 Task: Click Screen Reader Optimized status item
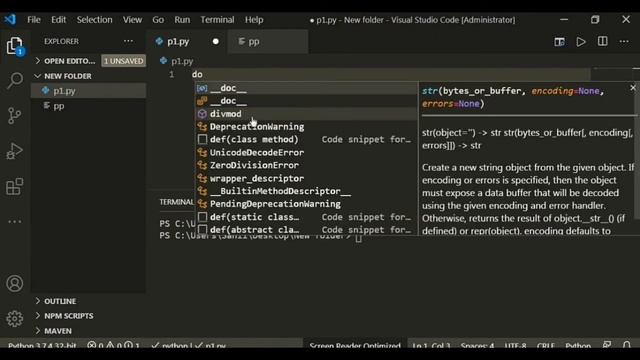354,346
